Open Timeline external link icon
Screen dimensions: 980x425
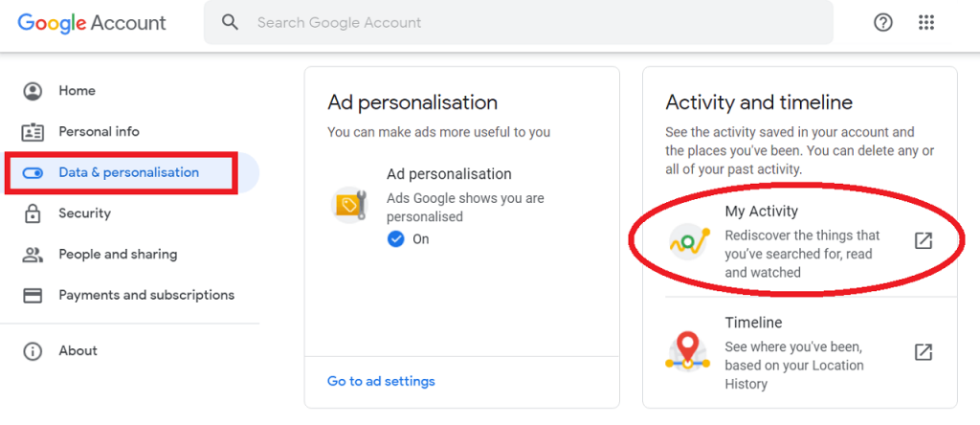[924, 352]
